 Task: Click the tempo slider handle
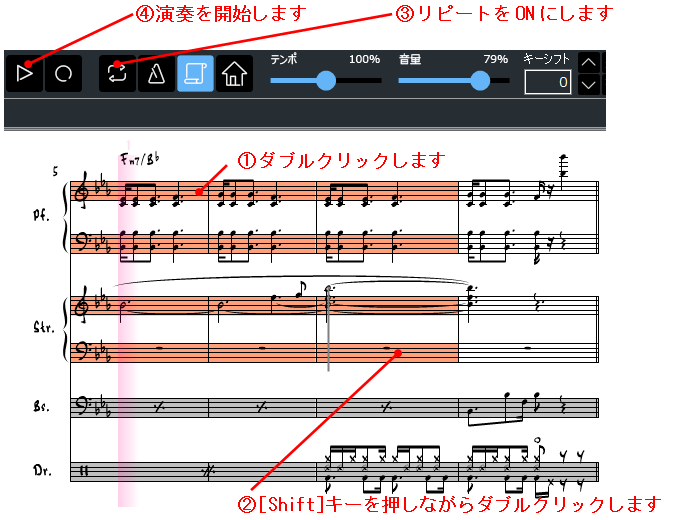click(326, 80)
